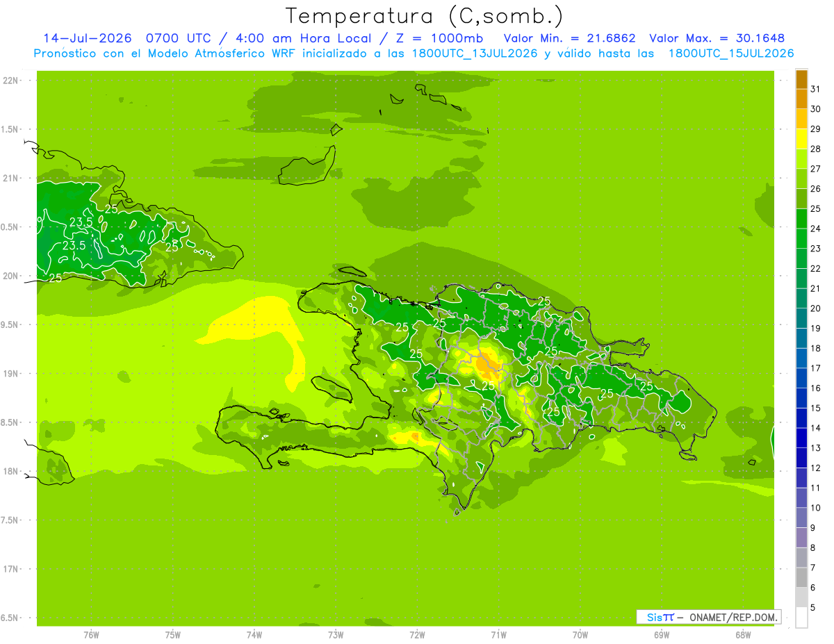Click the teal 20 legend color band
Image resolution: width=834 pixels, height=644 pixels.
point(801,299)
